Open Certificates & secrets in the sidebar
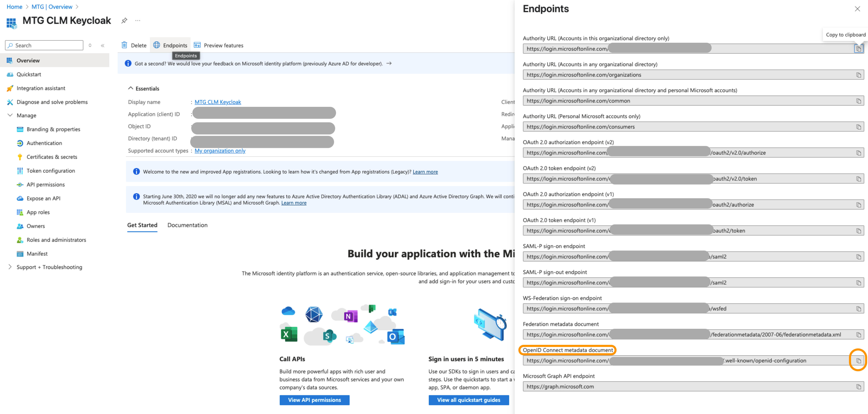 [52, 157]
